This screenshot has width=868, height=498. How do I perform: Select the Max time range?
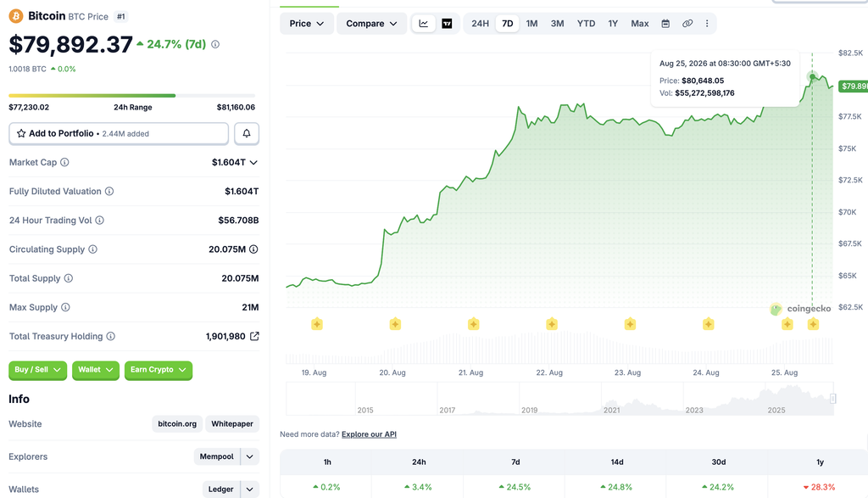[x=639, y=23]
